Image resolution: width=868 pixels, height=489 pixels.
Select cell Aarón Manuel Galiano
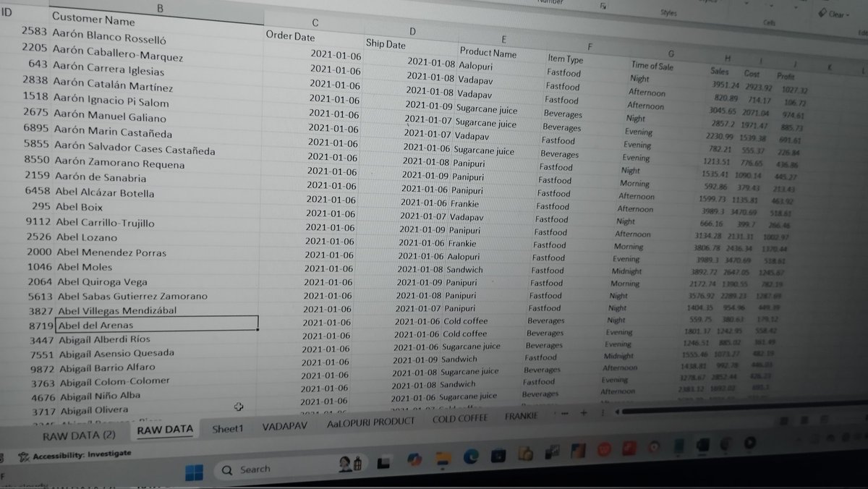[x=109, y=115]
